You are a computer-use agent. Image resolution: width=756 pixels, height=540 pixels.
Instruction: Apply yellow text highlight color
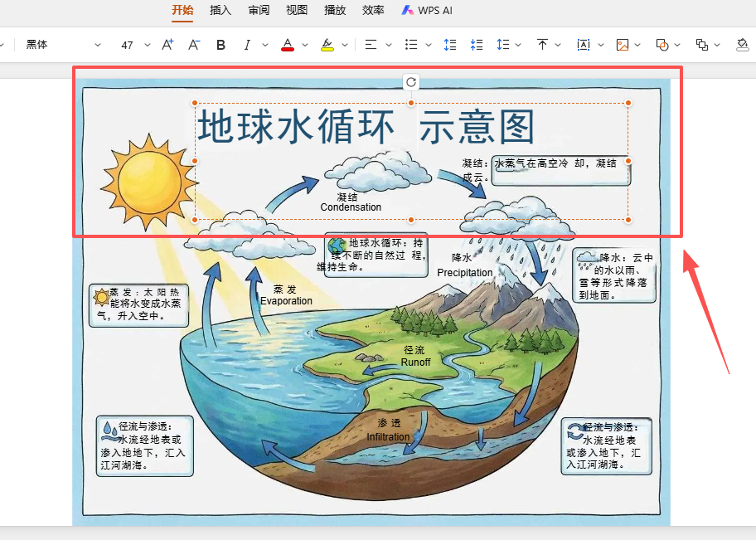[327, 45]
